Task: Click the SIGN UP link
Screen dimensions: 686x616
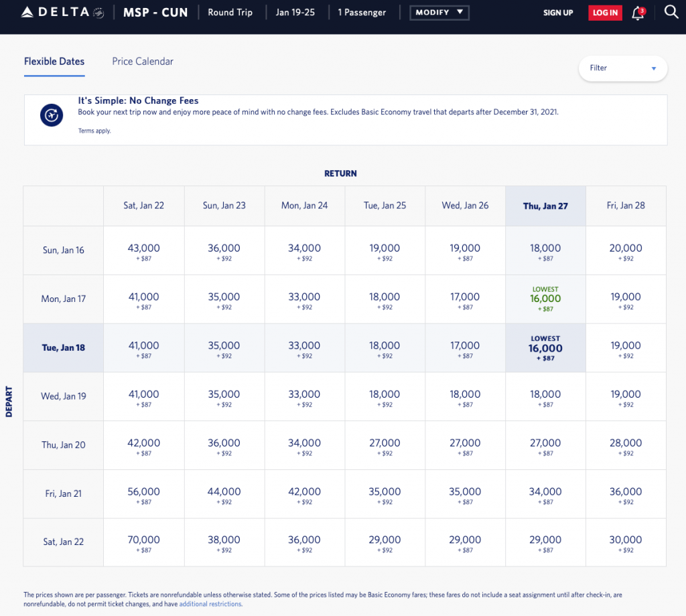Action: click(x=557, y=13)
